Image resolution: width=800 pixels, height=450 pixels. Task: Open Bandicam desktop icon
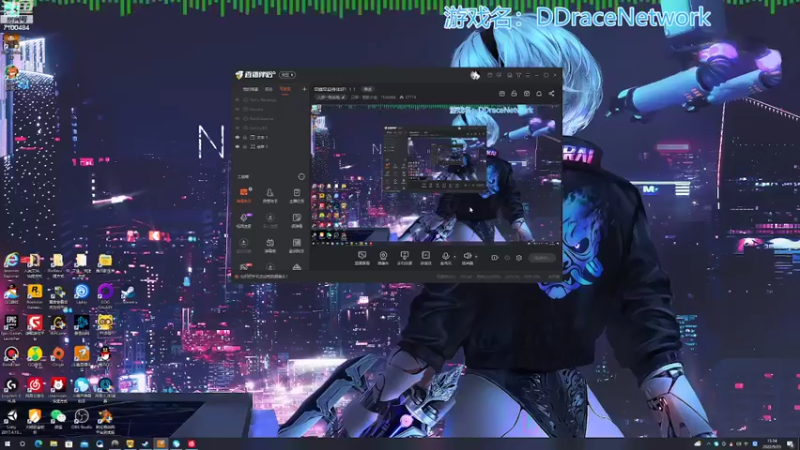(11, 354)
